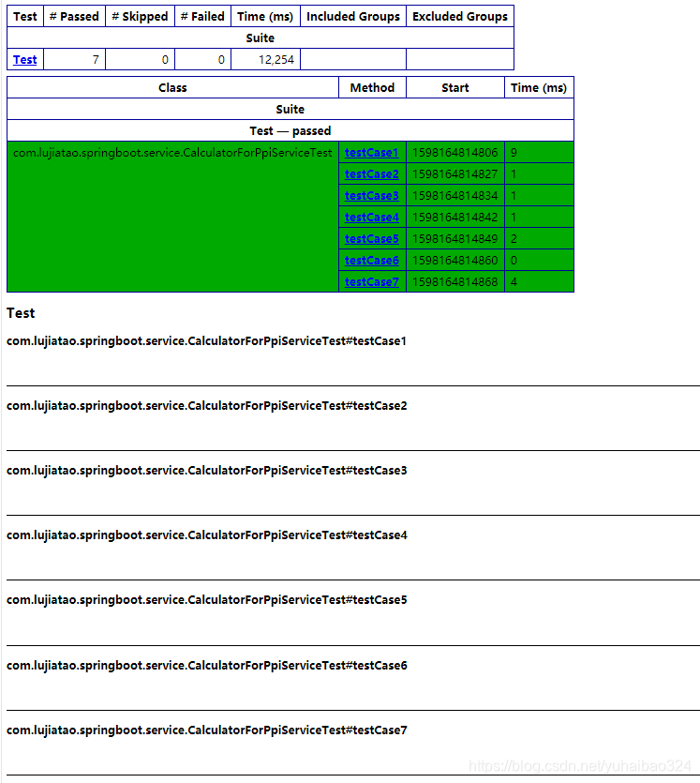The height and width of the screenshot is (783, 700).
Task: Select the 'Start' column header
Action: 455,87
